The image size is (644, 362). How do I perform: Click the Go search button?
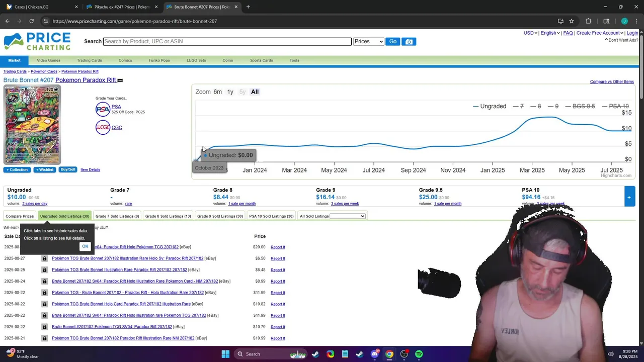click(392, 42)
